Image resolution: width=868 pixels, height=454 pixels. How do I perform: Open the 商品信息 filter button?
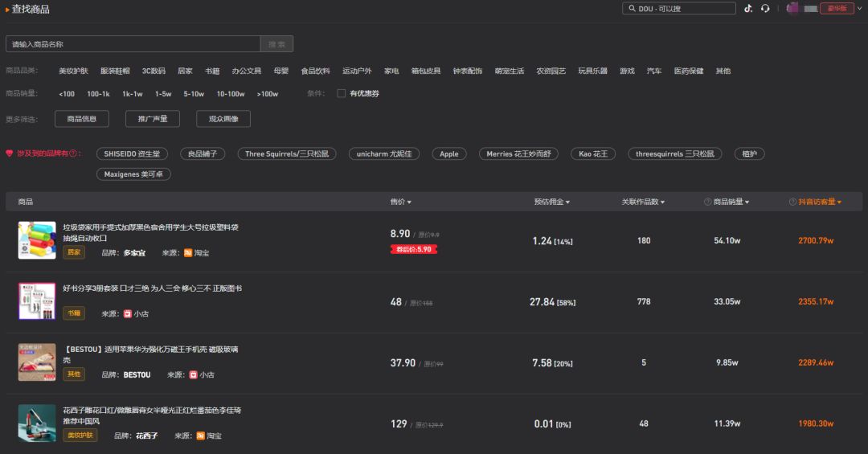[x=82, y=118]
